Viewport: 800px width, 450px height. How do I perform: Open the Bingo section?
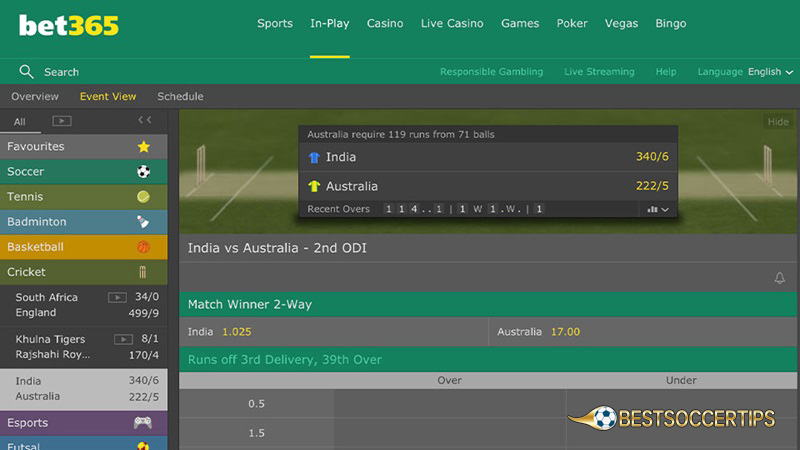coord(671,23)
